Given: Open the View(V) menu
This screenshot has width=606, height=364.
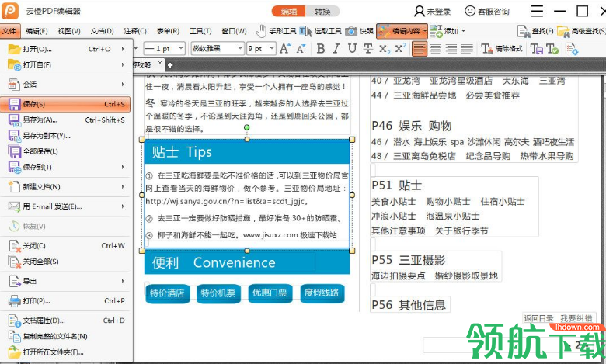Looking at the screenshot, I should pyautogui.click(x=69, y=31).
